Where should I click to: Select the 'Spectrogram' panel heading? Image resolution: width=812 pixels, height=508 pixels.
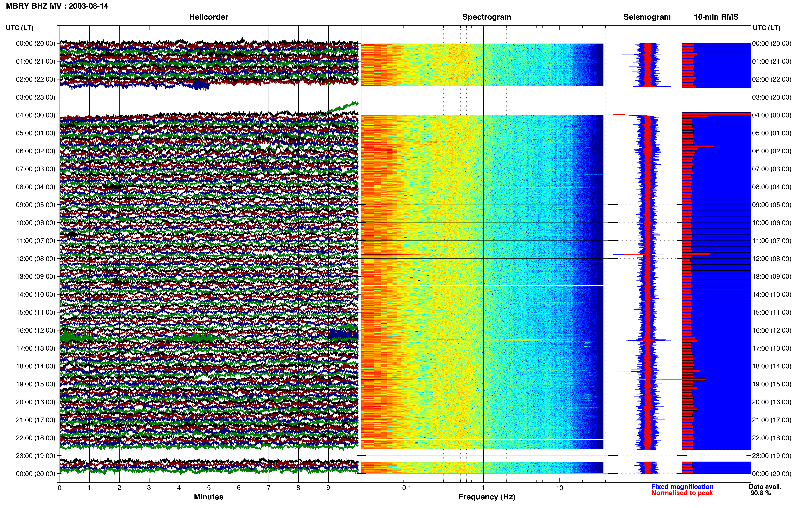click(x=487, y=17)
